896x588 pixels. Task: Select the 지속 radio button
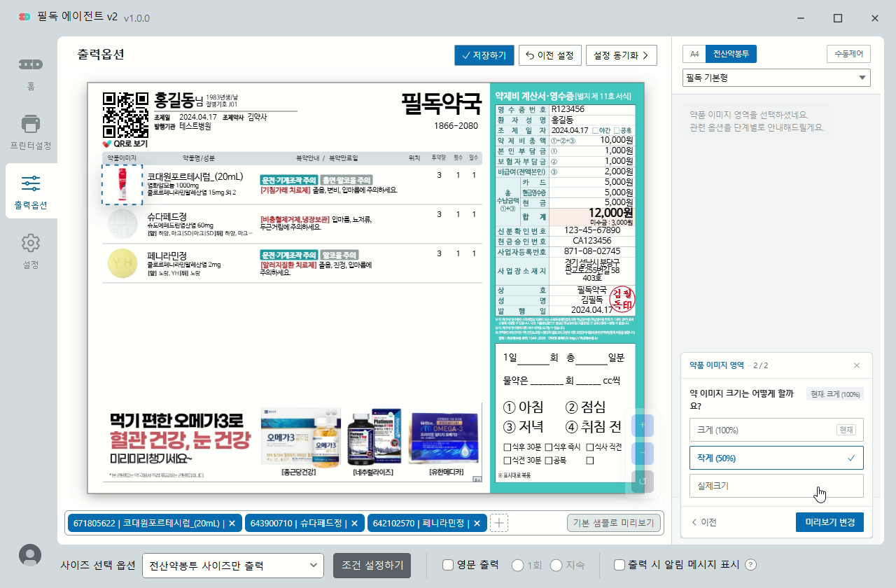point(556,565)
